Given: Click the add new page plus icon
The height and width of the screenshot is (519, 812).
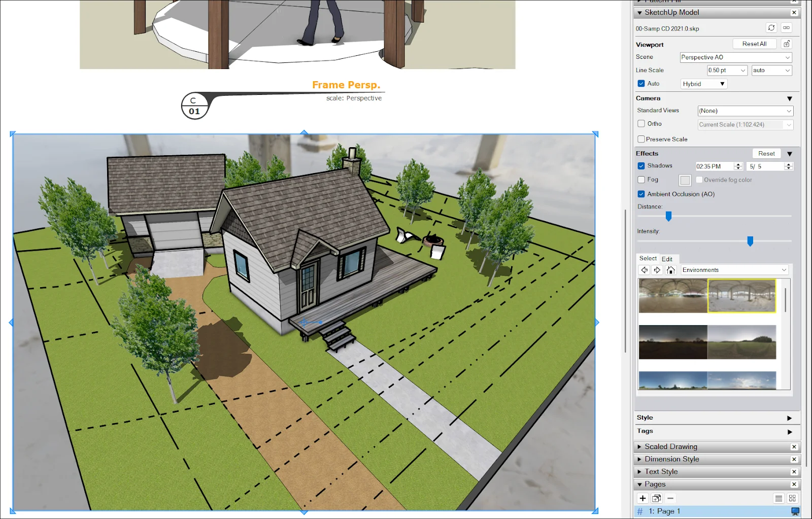Looking at the screenshot, I should (642, 498).
